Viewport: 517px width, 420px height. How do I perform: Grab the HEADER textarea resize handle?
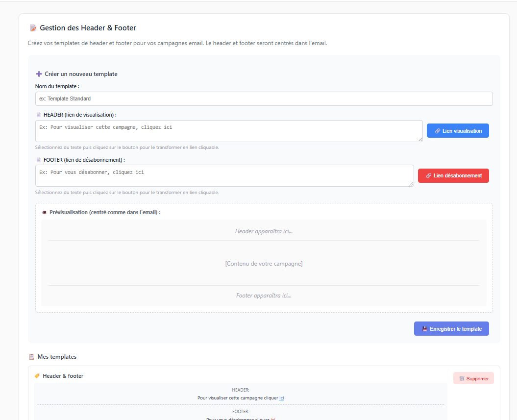pyautogui.click(x=420, y=140)
